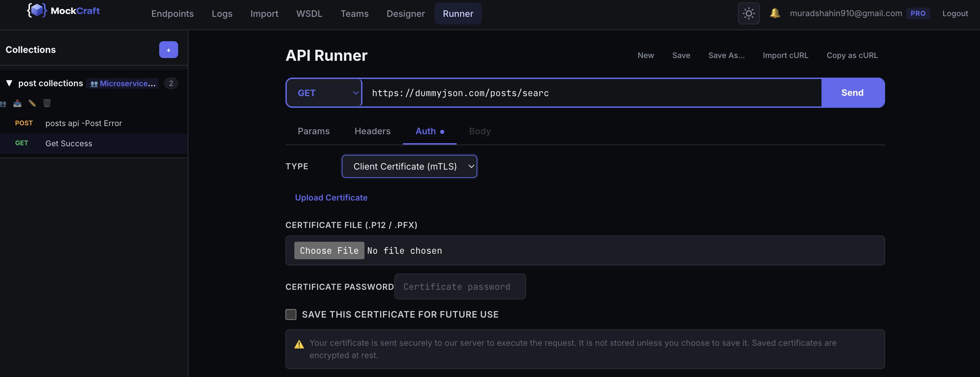The width and height of the screenshot is (980, 377).
Task: Click Copy as cURL
Action: point(852,56)
